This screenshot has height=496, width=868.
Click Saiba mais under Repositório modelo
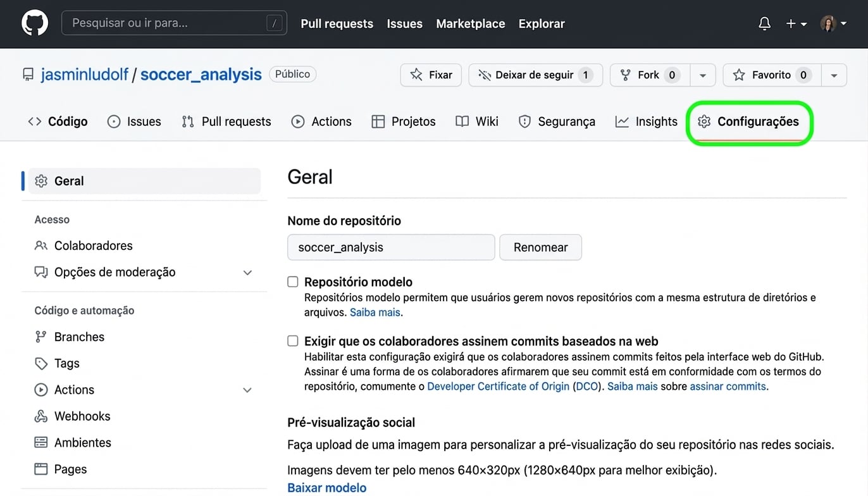coord(375,312)
